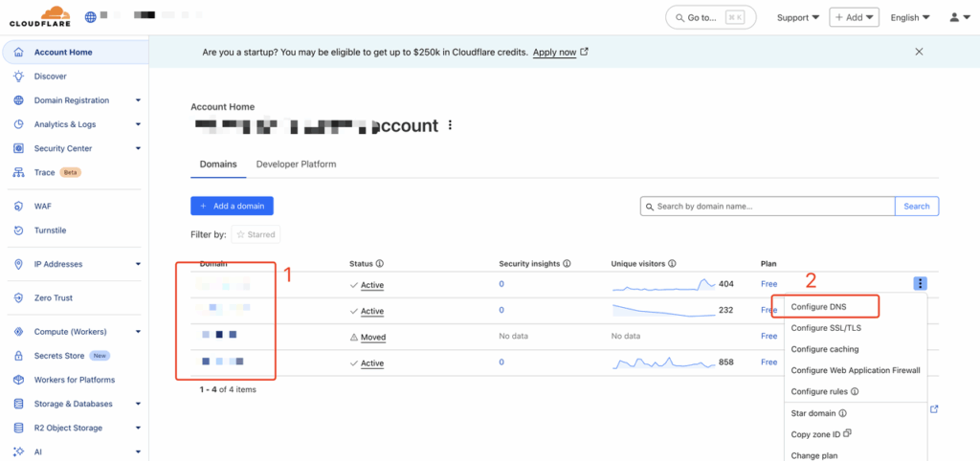
Task: Open the user profile icon menu
Action: point(959,17)
